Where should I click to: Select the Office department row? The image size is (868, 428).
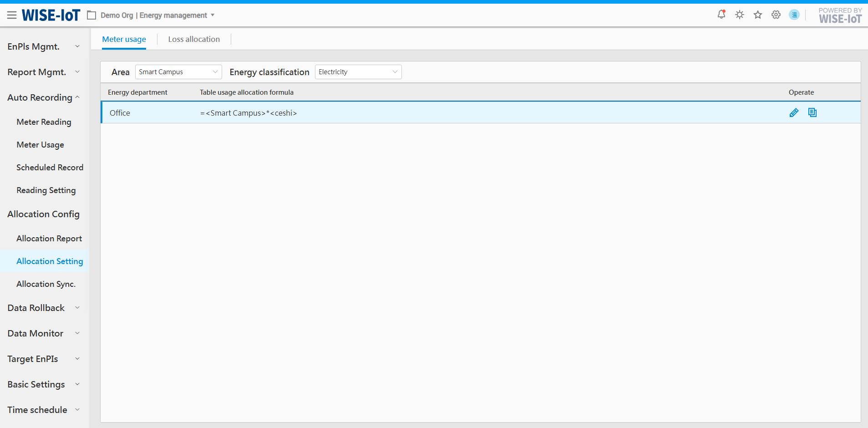click(x=120, y=113)
